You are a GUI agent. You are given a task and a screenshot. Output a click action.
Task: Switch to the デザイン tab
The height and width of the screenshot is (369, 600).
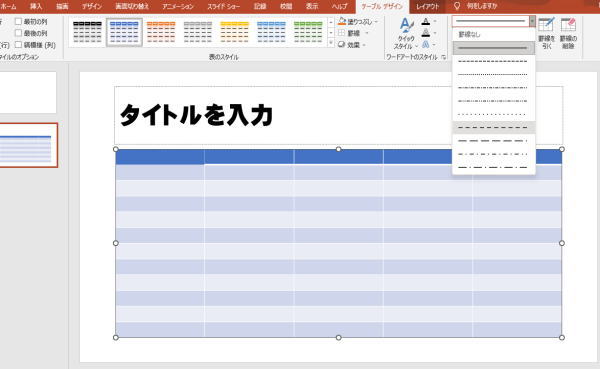pos(92,7)
